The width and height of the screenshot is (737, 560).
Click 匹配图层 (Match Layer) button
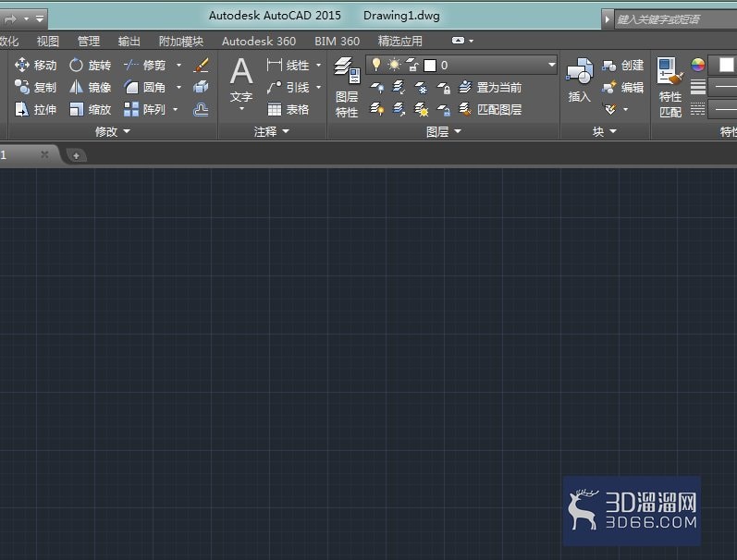point(490,109)
